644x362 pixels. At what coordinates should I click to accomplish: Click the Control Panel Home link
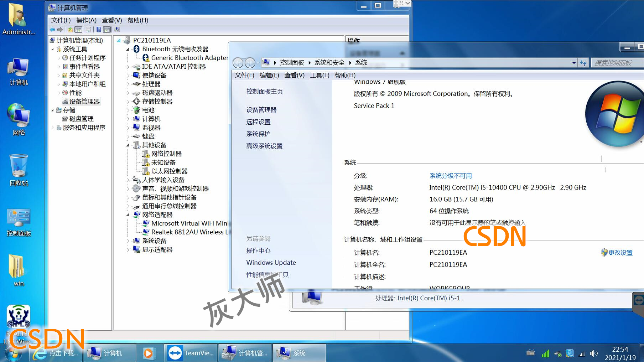click(x=265, y=91)
